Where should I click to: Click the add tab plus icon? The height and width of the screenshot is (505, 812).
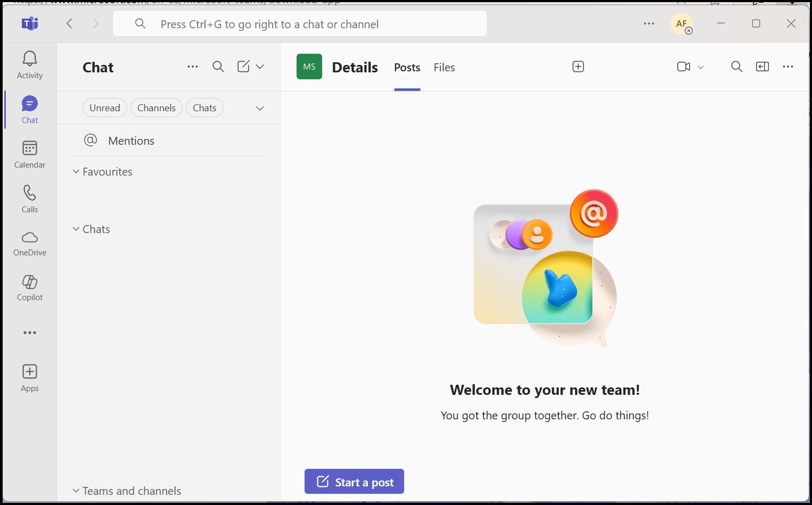point(578,67)
